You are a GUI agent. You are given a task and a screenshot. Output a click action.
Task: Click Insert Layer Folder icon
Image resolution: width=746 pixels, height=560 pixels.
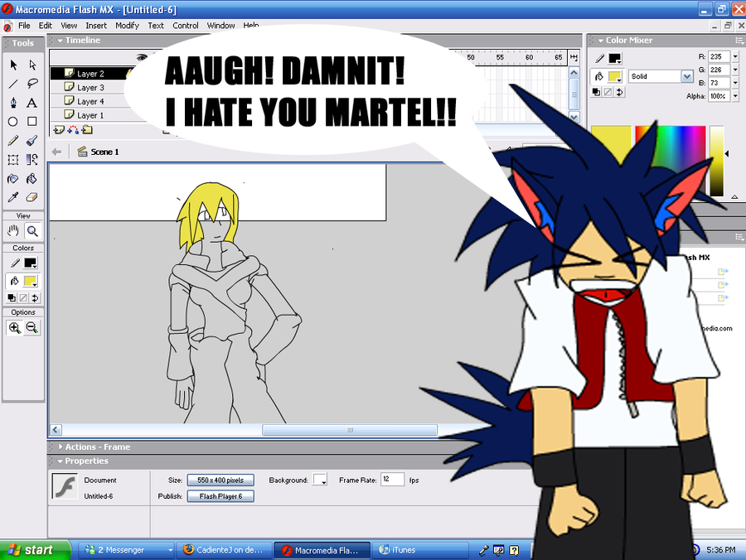point(87,130)
